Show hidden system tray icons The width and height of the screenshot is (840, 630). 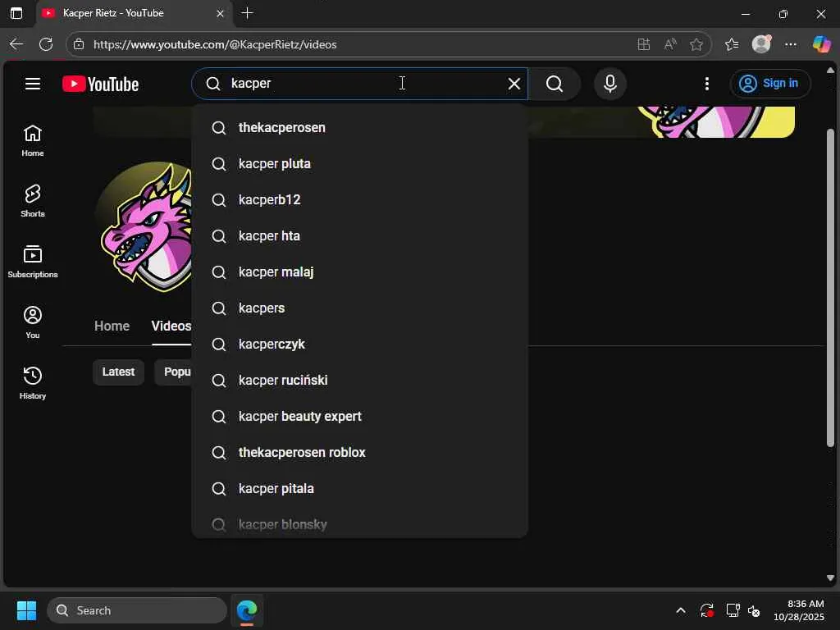[680, 610]
